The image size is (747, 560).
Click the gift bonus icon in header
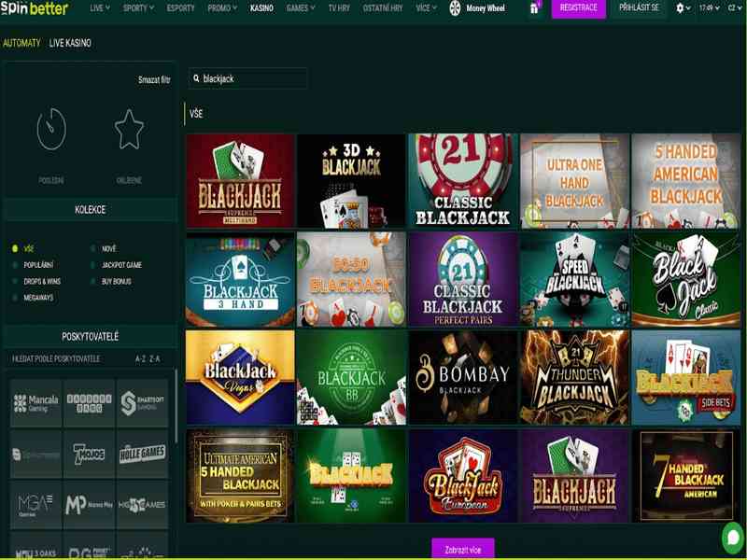534,8
